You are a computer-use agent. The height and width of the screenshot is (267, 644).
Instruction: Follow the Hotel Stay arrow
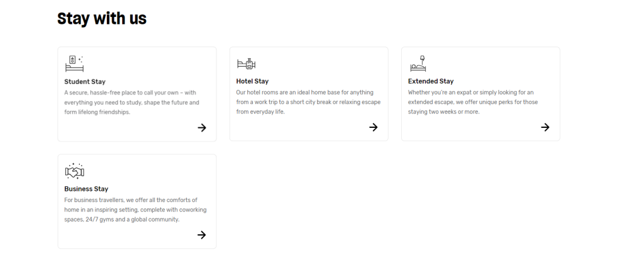point(373,127)
